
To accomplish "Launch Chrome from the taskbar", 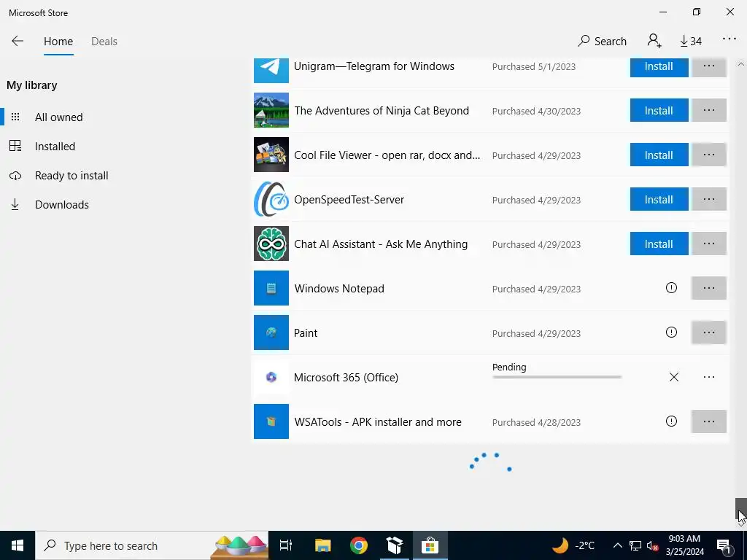I will pyautogui.click(x=359, y=545).
